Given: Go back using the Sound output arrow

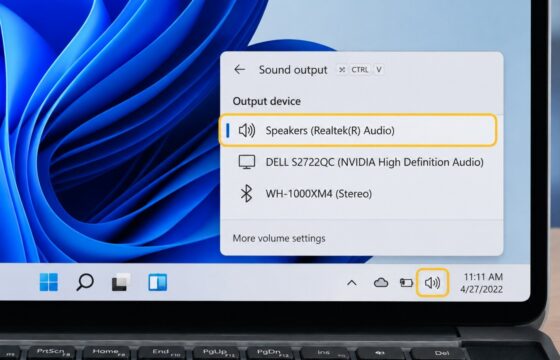Looking at the screenshot, I should [240, 69].
